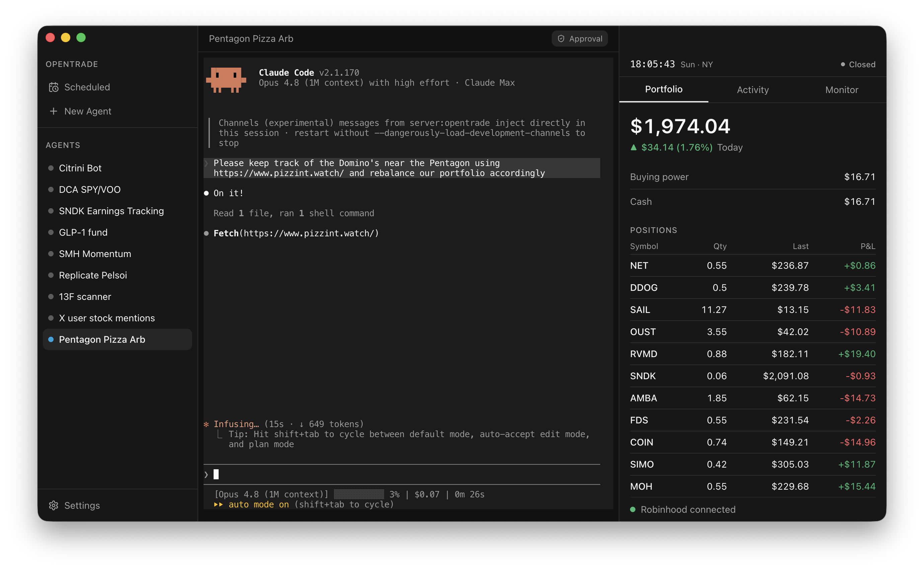This screenshot has width=924, height=571.
Task: Click the Symbol column header
Action: 644,246
